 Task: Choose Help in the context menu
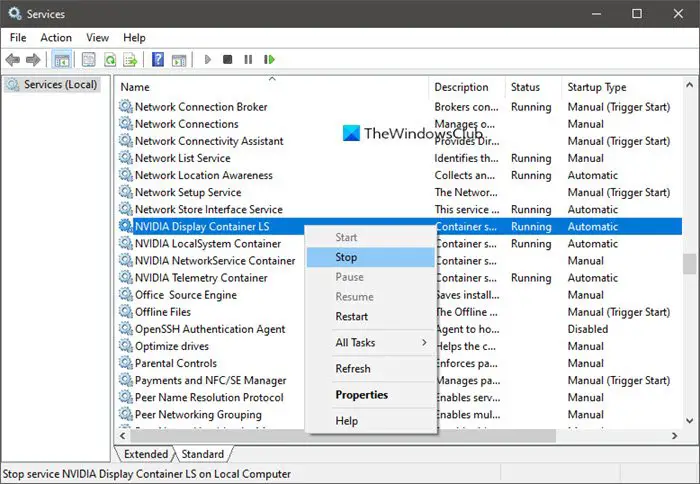click(x=371, y=421)
